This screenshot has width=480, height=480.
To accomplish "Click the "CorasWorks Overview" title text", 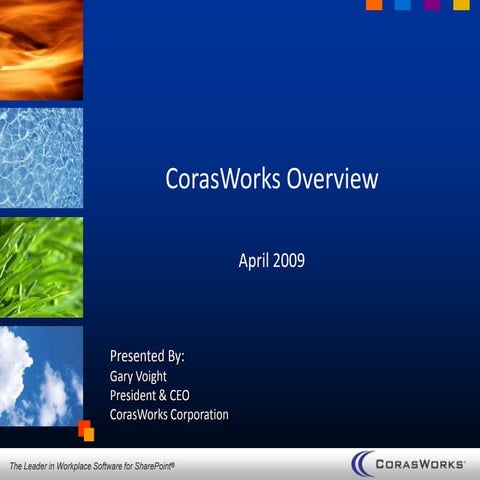I will coord(272,179).
